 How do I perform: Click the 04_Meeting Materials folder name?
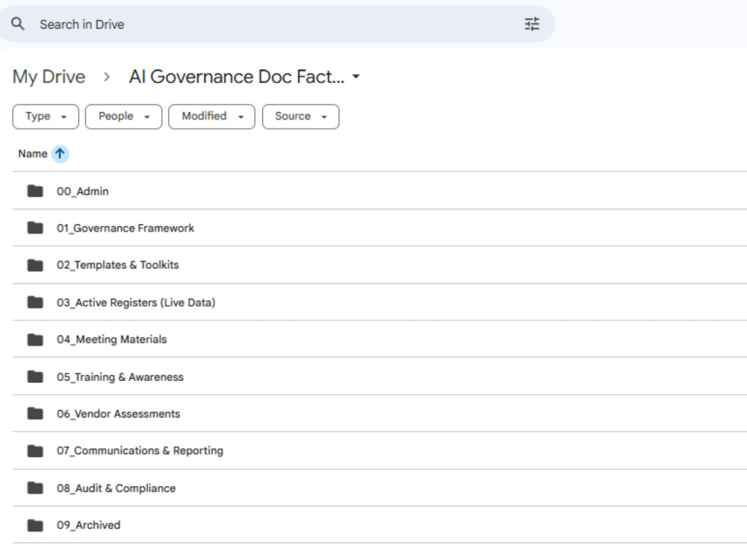(112, 340)
